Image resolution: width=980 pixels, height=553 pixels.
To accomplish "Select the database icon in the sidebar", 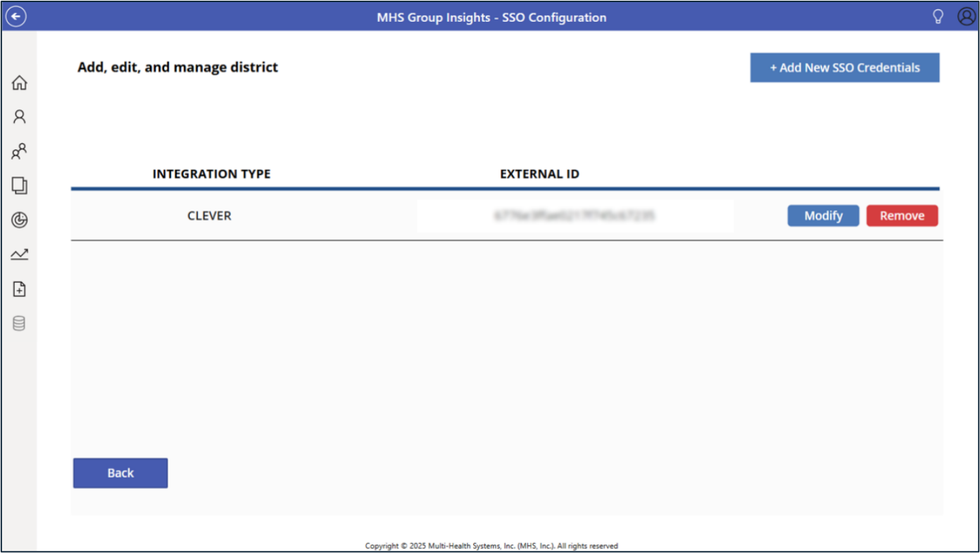I will (20, 323).
